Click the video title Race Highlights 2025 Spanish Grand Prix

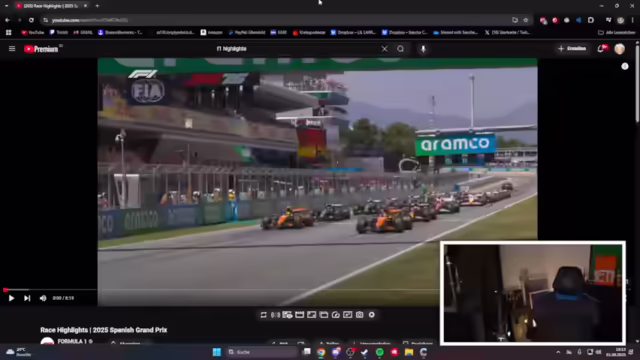pyautogui.click(x=104, y=330)
